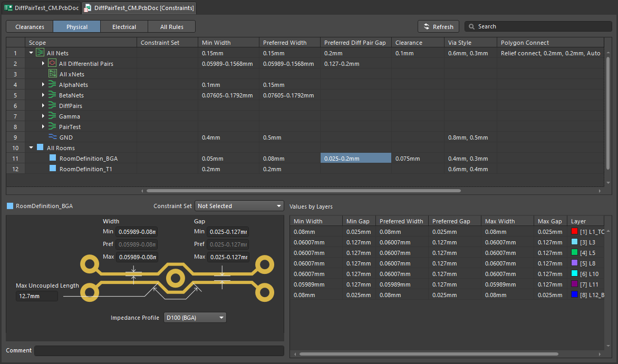This screenshot has height=364, width=618.
Task: Click the Layer column header in Values by Layers
Action: [x=585, y=221]
